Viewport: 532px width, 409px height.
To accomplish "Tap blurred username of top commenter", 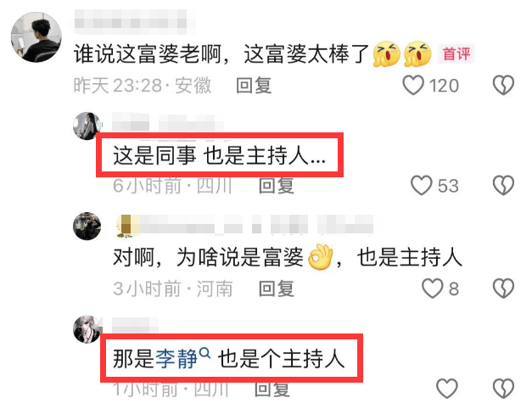I will coord(131,22).
